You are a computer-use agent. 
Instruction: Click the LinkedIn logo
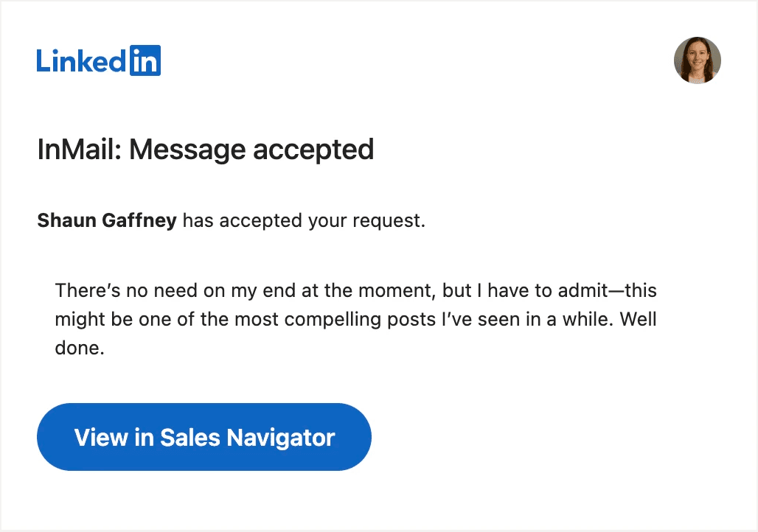(x=98, y=60)
